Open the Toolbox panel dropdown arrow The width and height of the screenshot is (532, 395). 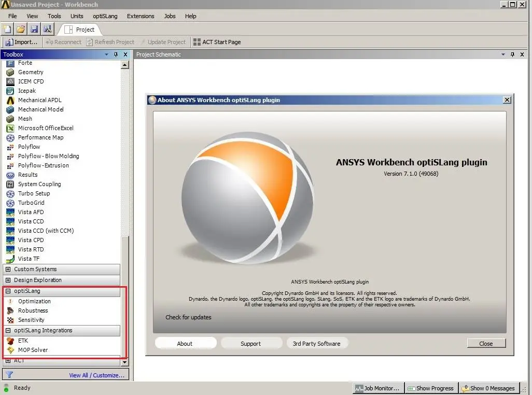[106, 54]
